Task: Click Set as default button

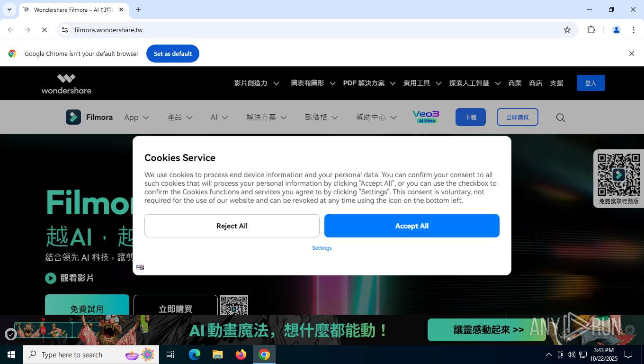Action: point(173,54)
